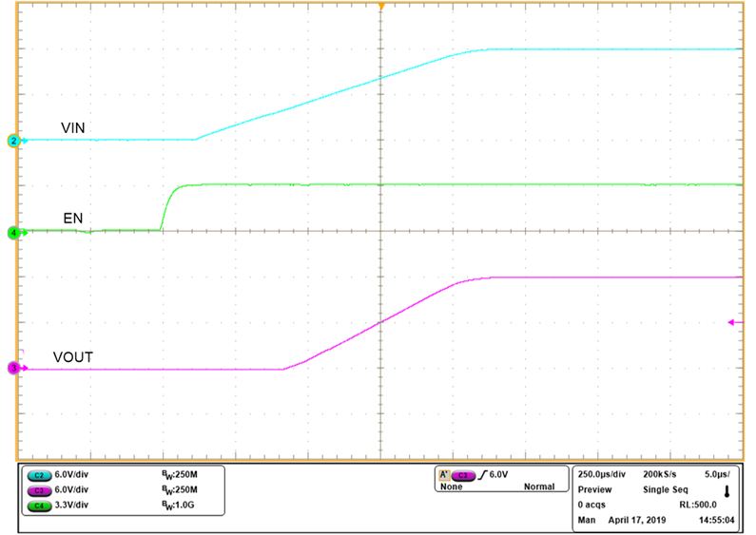Screen dimensions: 756x535
Task: Click the 200kS/s sample rate readout
Action: tap(660, 474)
